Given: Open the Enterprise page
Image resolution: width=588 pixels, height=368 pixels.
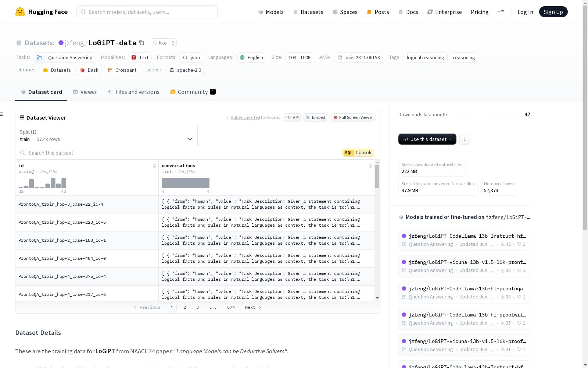Looking at the screenshot, I should [x=445, y=12].
